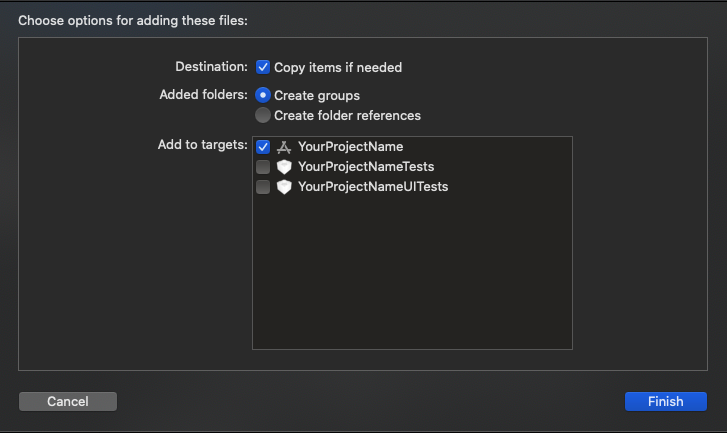The image size is (727, 433).
Task: Click the Finish button
Action: [665, 401]
